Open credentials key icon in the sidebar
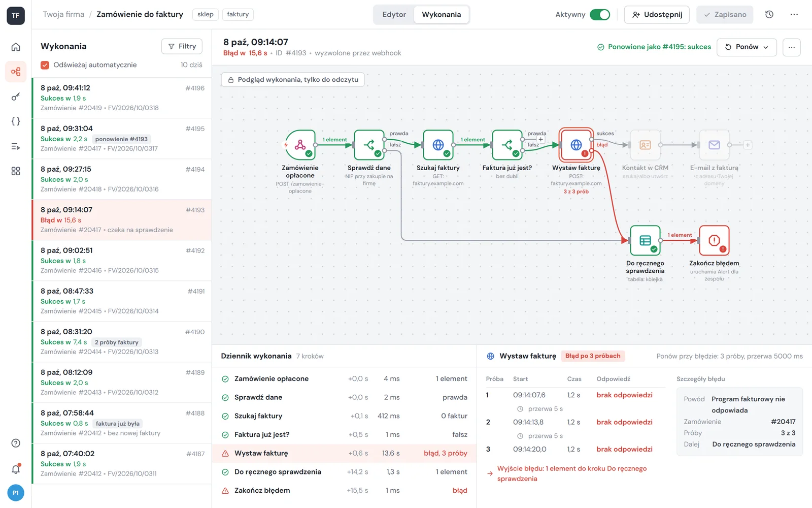 16,97
